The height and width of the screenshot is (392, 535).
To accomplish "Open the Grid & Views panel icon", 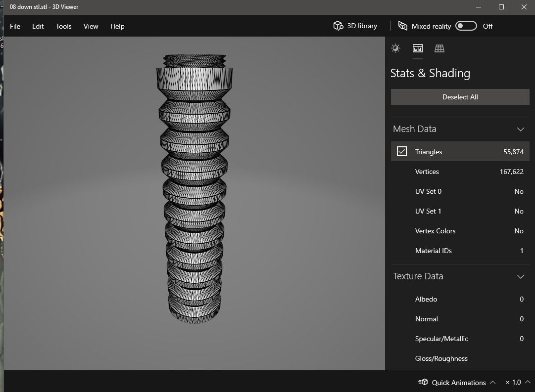I will click(439, 48).
